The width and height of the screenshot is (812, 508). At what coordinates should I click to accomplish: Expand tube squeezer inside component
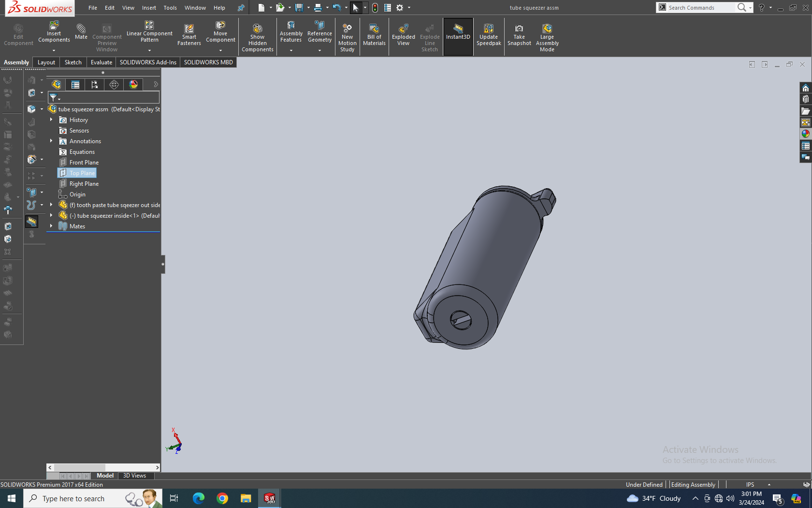point(51,215)
